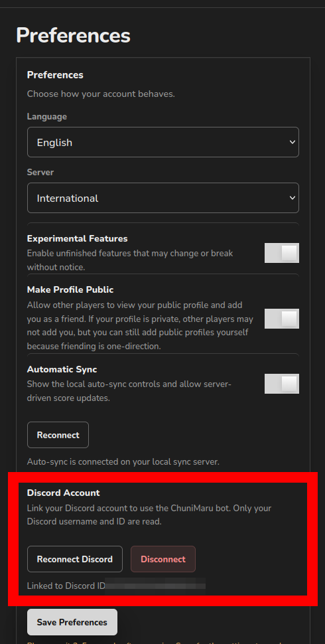Toggle the Automatic Sync switch
Screen dimensions: 325x644
point(281,384)
